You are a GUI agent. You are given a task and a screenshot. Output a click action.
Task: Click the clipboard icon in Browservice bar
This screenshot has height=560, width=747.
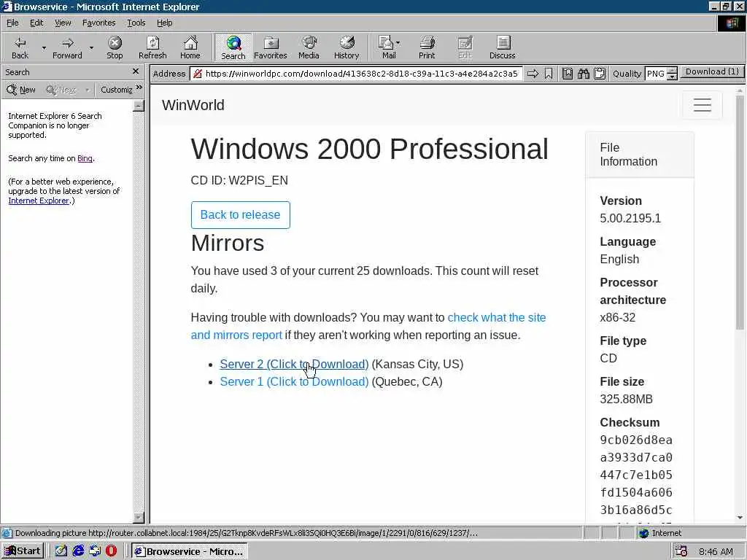(x=600, y=74)
